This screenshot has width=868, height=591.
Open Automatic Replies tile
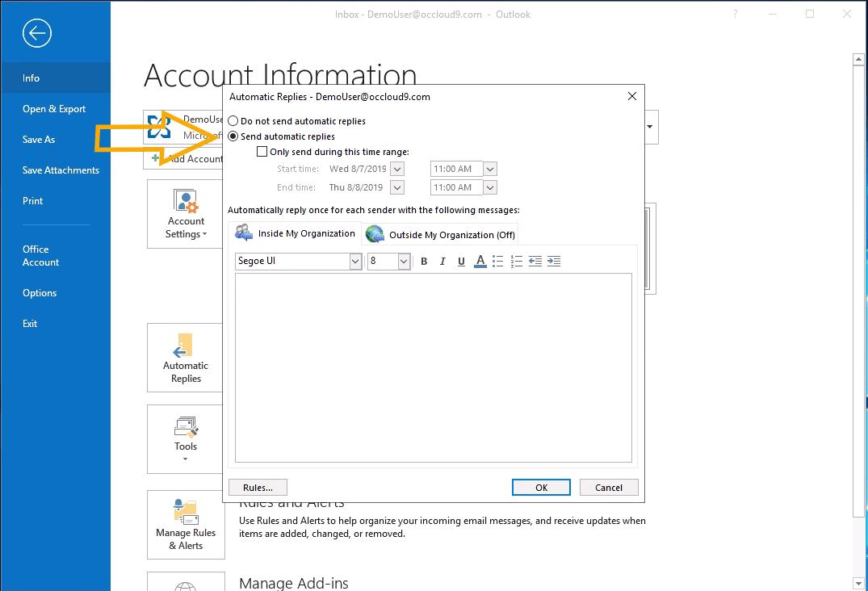(x=186, y=358)
